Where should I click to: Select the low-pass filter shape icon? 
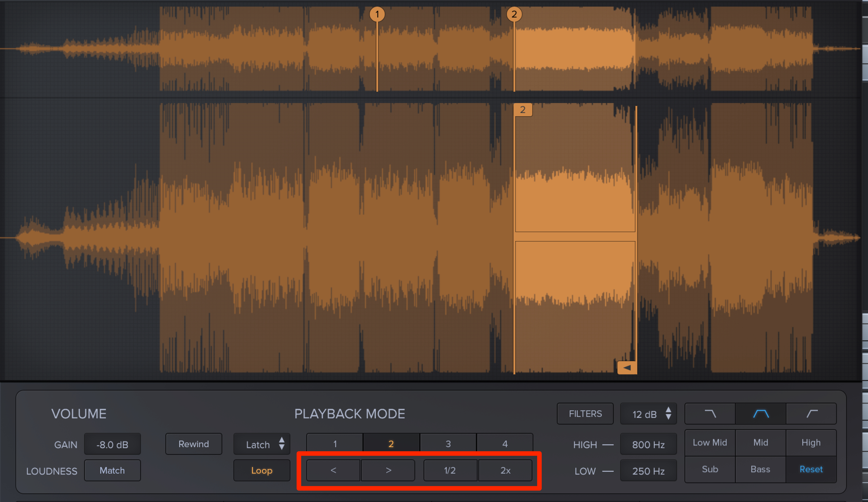[710, 414]
